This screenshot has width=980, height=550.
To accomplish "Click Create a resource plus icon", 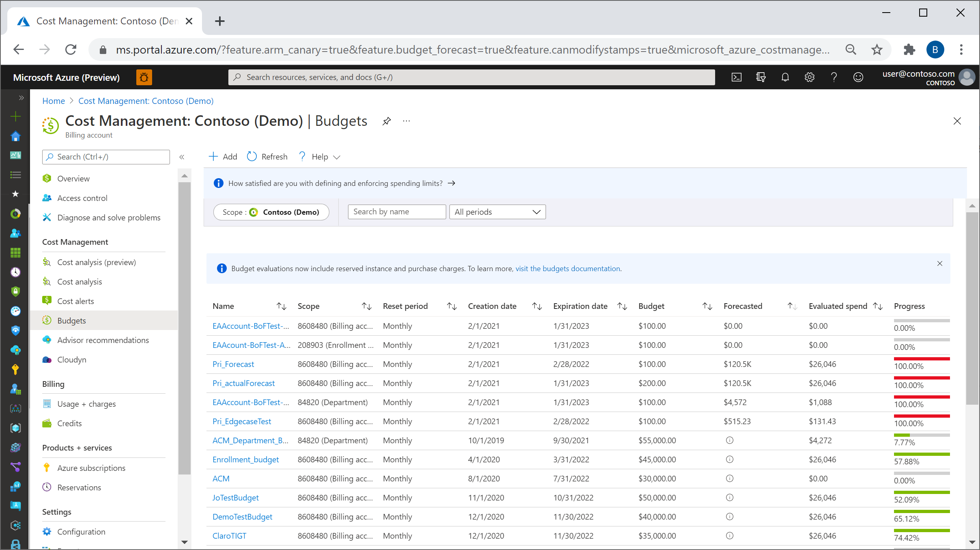I will (x=15, y=116).
